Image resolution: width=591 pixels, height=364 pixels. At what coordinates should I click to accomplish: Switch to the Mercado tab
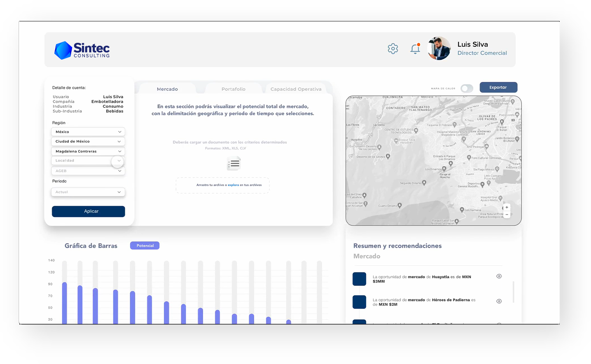click(167, 89)
